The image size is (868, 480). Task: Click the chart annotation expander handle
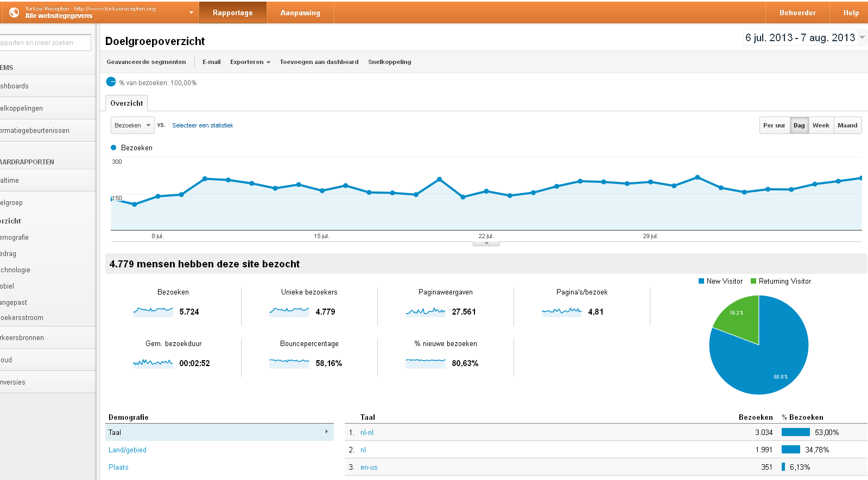(486, 244)
